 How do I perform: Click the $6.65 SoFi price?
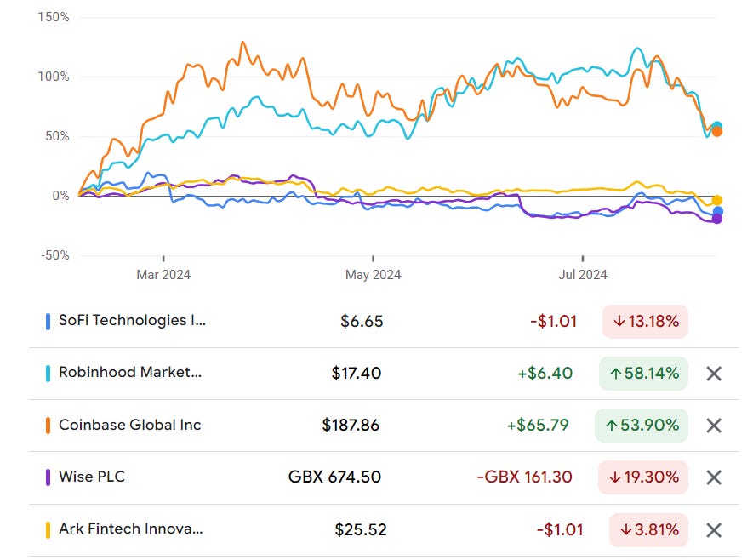(x=362, y=322)
